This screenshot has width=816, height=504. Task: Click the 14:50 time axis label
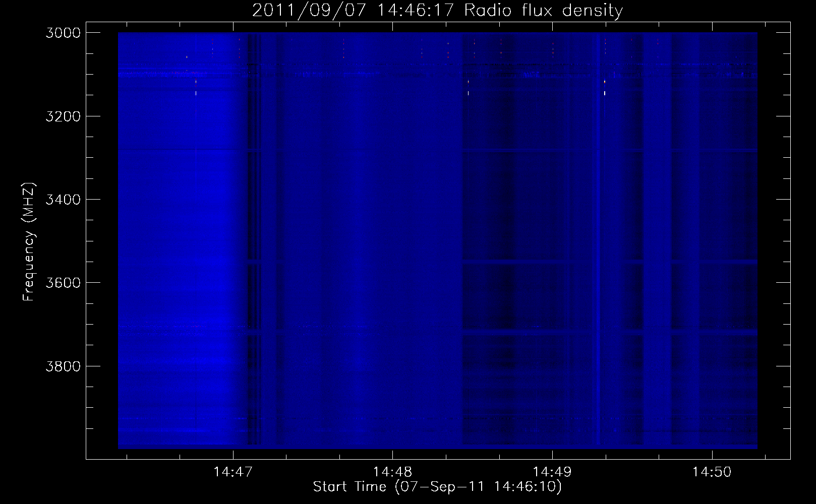[x=712, y=472]
